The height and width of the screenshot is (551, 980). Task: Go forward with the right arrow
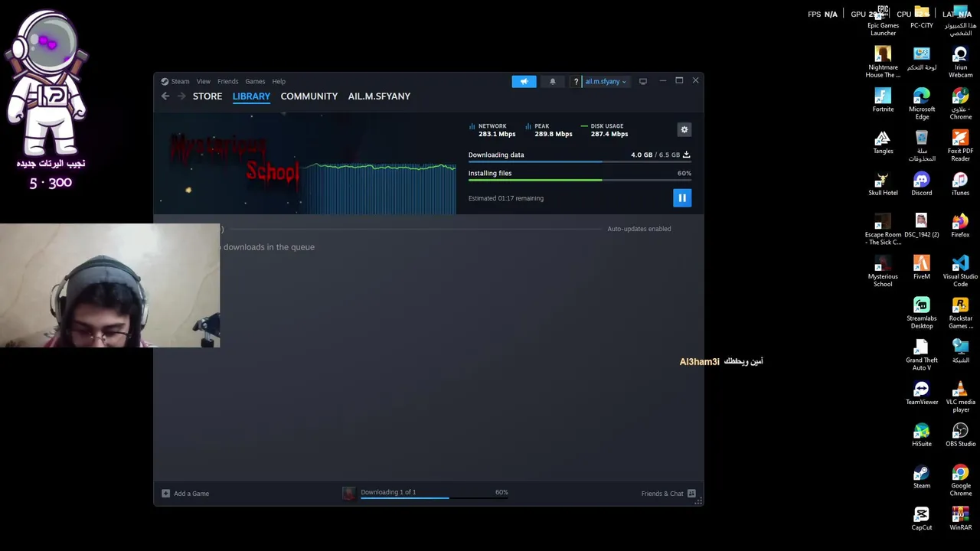coord(181,96)
